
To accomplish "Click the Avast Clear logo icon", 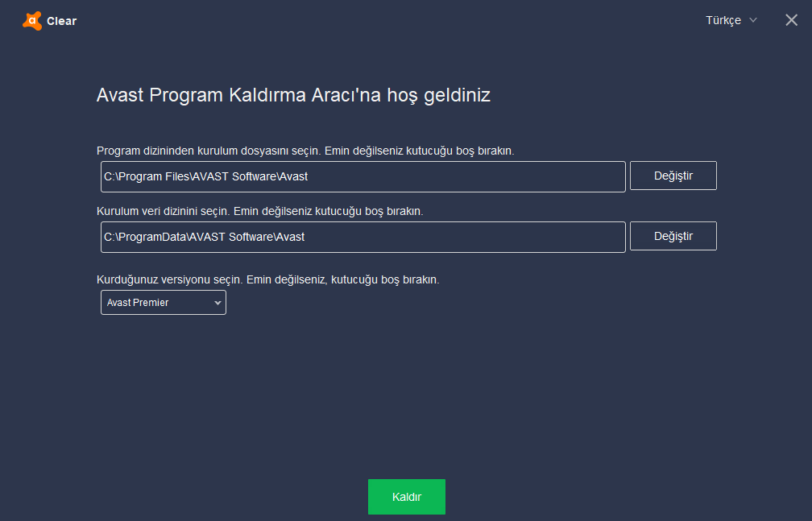I will 32,21.
